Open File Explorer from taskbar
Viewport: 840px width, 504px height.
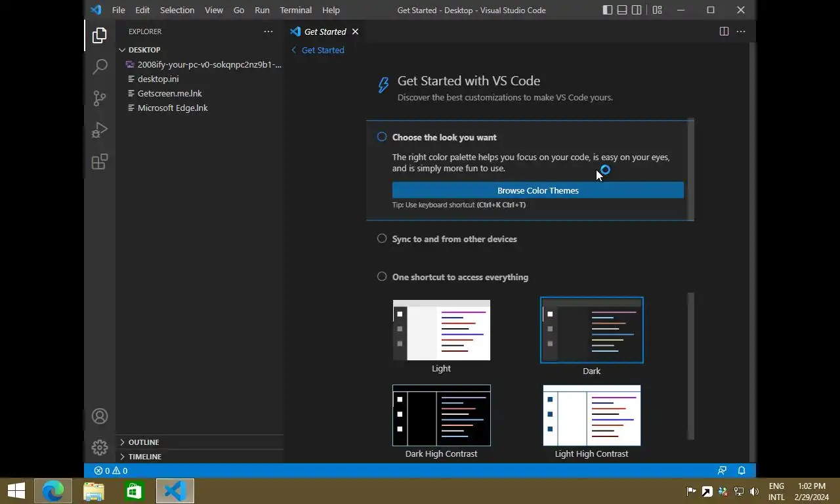94,491
